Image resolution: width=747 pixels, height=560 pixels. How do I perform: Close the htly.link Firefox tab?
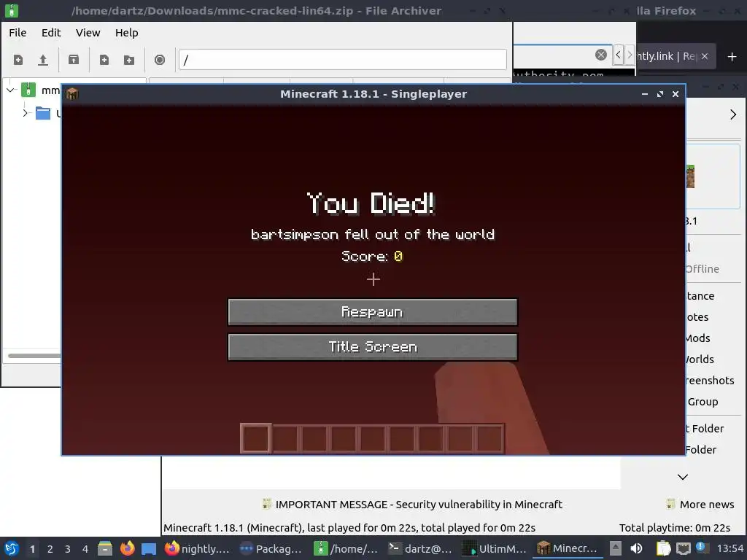(x=705, y=56)
